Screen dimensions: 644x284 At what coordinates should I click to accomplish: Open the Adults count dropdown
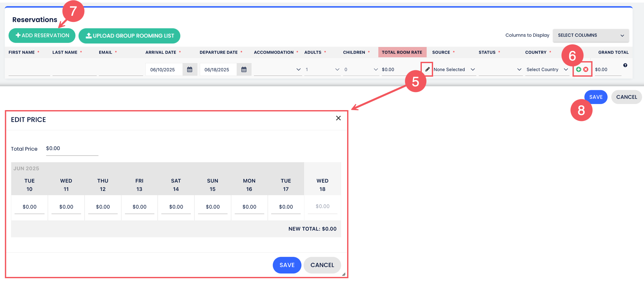322,70
